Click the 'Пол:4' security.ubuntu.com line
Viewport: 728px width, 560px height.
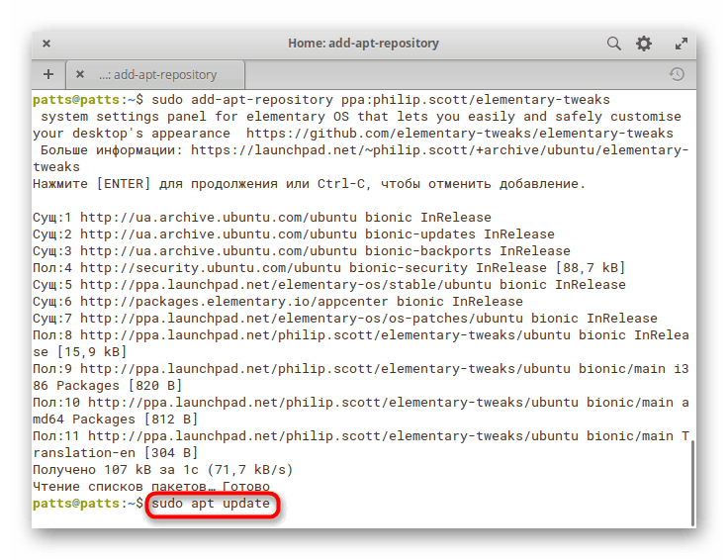click(329, 268)
